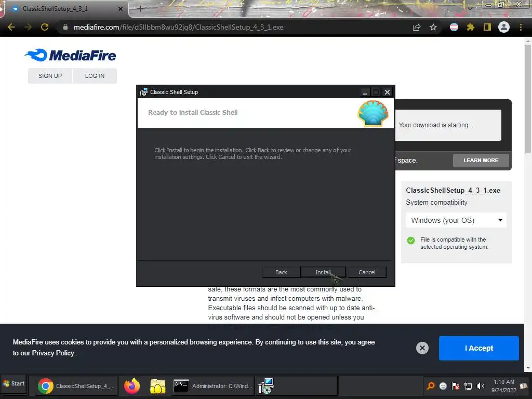Click LEARN MORE button on MediaFire

[481, 160]
